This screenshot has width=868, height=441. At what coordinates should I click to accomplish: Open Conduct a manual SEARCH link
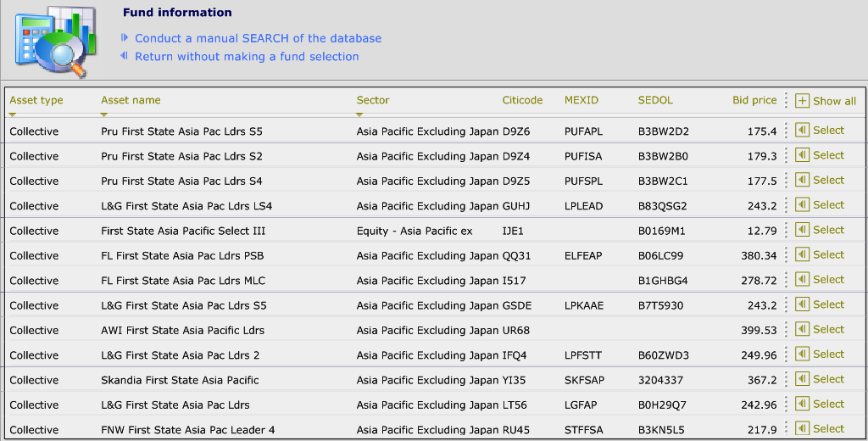[x=258, y=38]
